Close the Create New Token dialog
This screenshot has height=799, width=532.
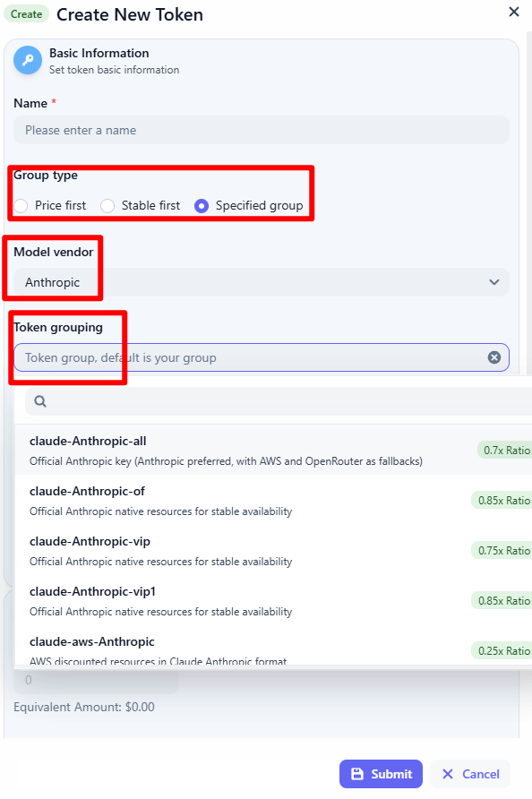[x=514, y=12]
